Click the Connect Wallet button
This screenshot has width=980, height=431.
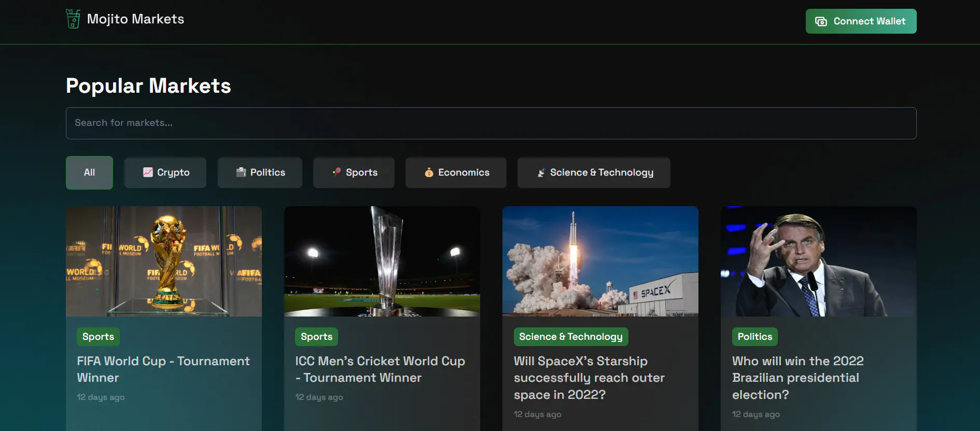click(x=861, y=21)
